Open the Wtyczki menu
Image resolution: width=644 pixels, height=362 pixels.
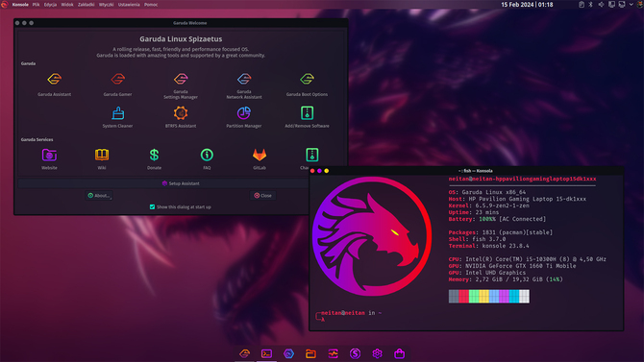(106, 5)
